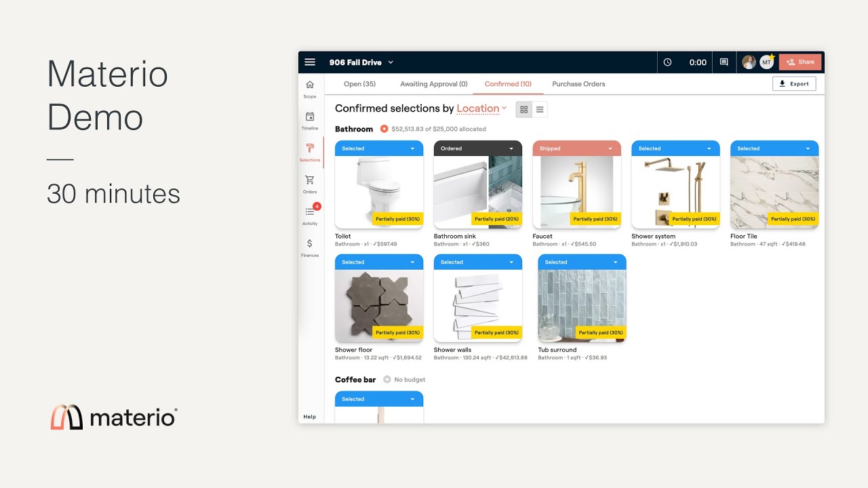The image size is (868, 488).
Task: Open the Shower walls status dropdown
Action: [511, 262]
